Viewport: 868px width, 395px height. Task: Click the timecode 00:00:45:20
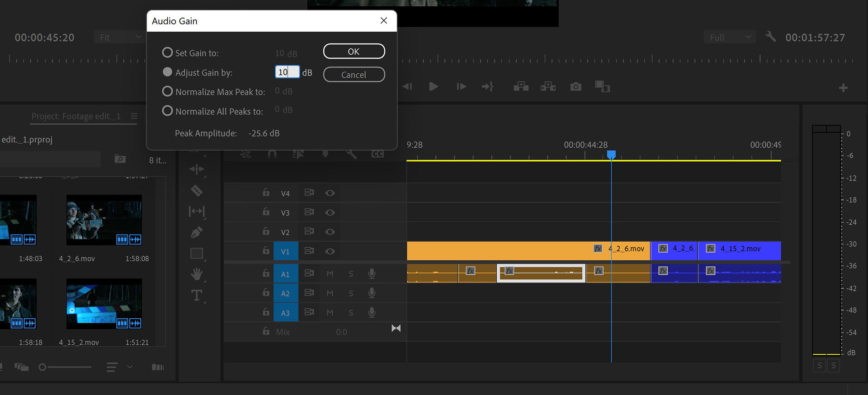pyautogui.click(x=45, y=38)
